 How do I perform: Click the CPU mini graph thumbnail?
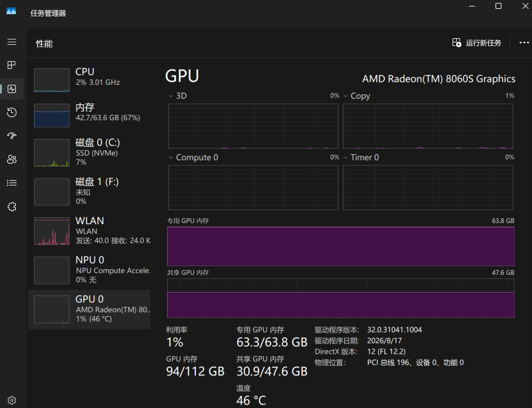coord(52,80)
